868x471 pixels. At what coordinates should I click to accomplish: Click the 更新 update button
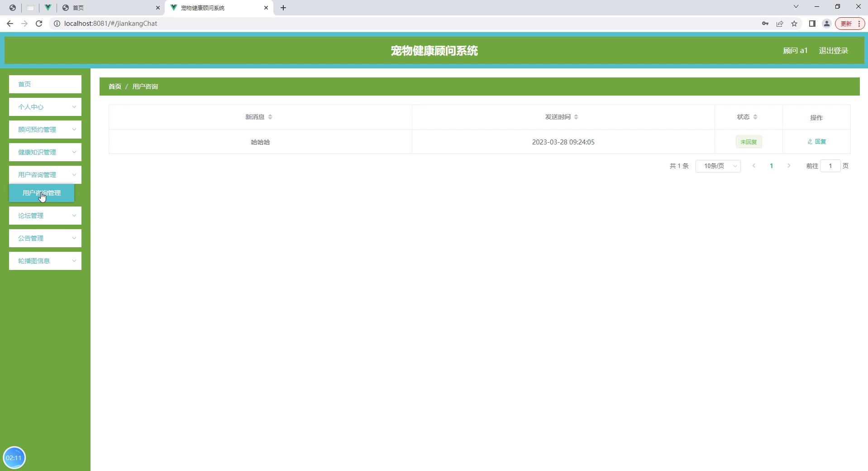pos(846,24)
